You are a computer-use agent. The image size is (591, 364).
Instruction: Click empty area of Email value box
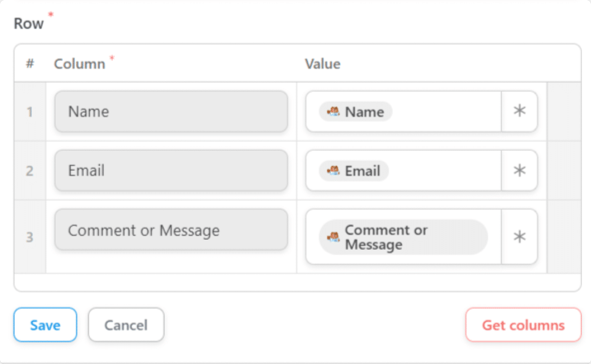coord(445,171)
